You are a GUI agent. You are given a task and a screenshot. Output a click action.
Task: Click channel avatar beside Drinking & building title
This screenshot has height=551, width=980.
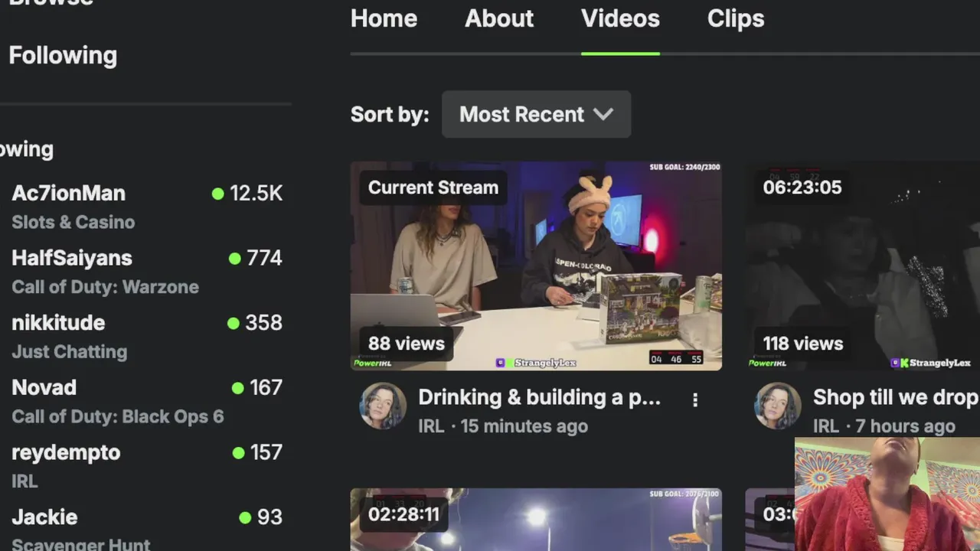pos(383,406)
